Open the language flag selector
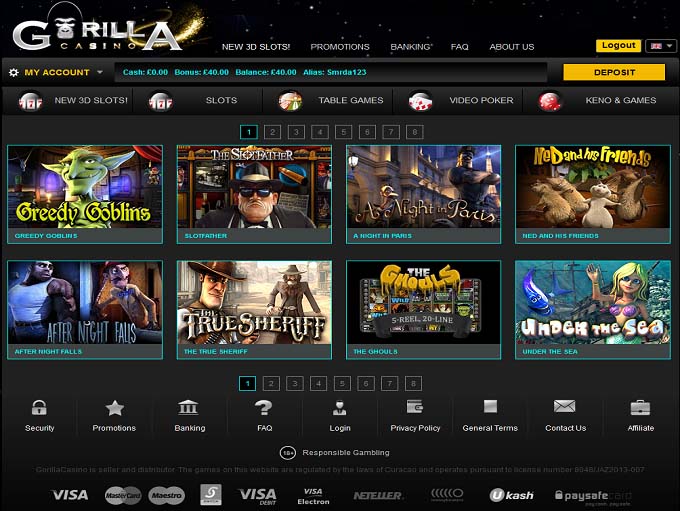The height and width of the screenshot is (511, 680). [x=661, y=46]
